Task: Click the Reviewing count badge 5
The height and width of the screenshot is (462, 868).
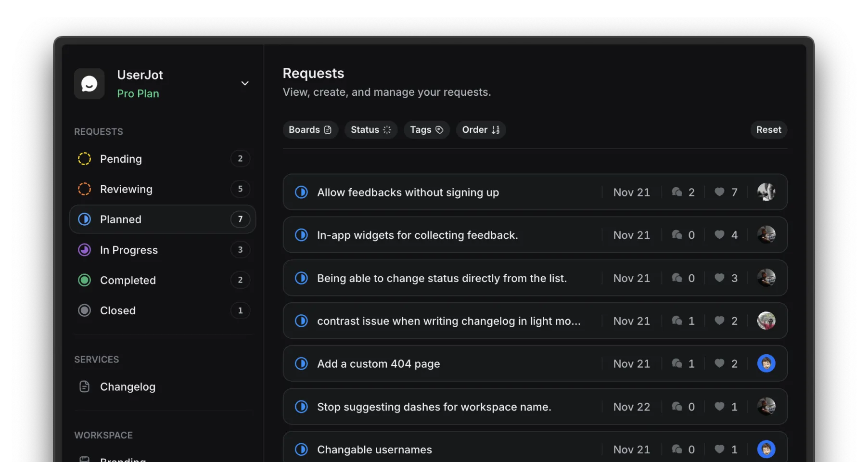Action: 240,189
